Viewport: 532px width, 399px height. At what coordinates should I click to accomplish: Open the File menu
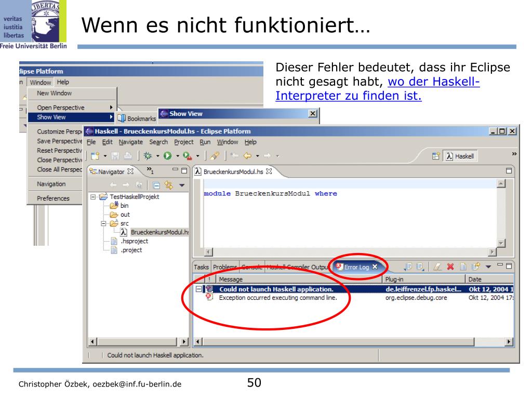91,142
